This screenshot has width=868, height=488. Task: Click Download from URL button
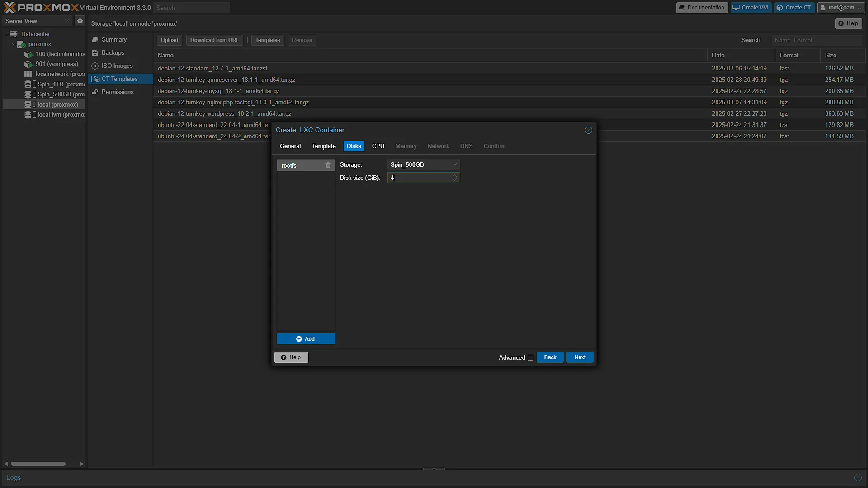pyautogui.click(x=214, y=40)
